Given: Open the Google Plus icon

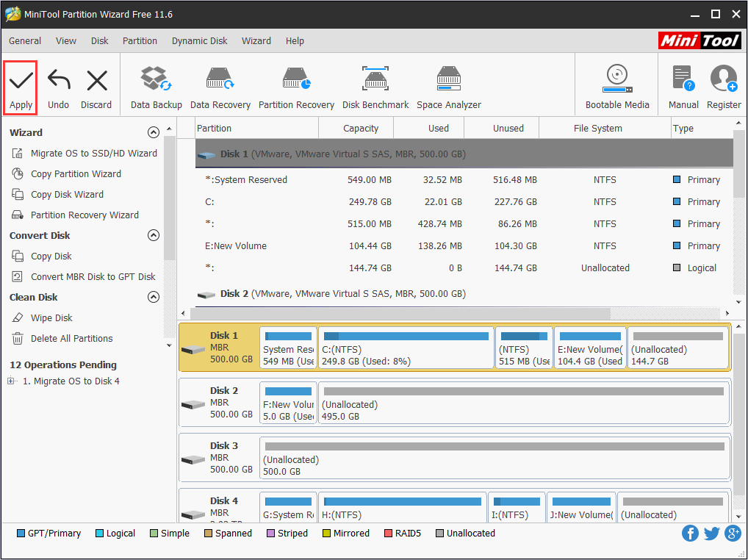Looking at the screenshot, I should tap(733, 534).
